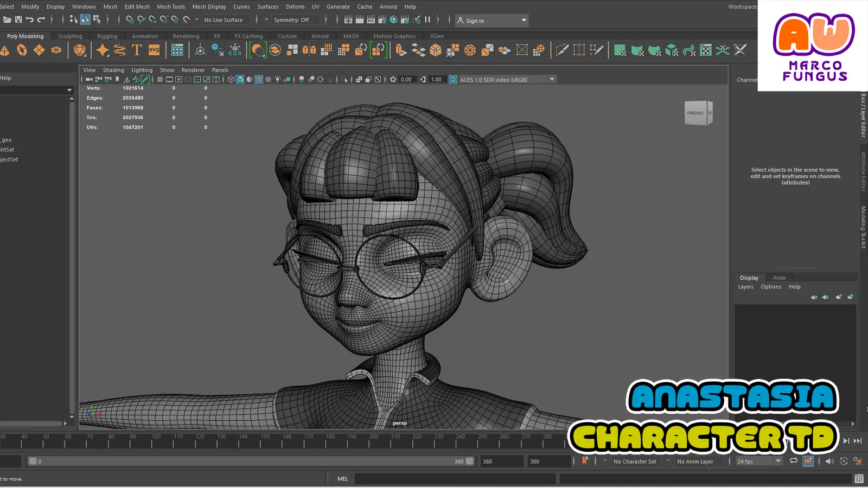Open the Mesh Tools menu
Image resolution: width=868 pixels, height=488 pixels.
coord(171,7)
